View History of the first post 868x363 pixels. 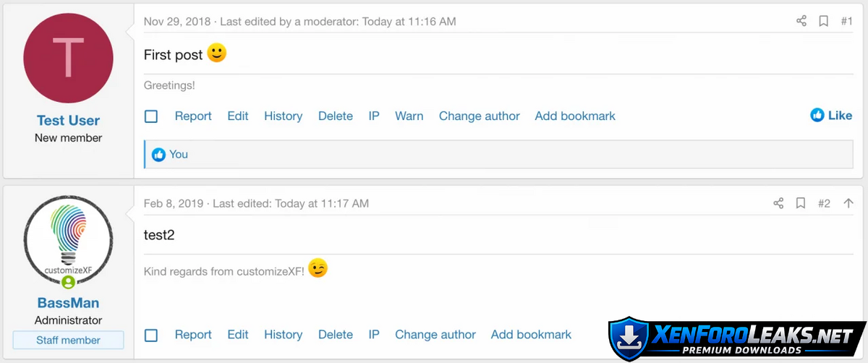pyautogui.click(x=283, y=116)
